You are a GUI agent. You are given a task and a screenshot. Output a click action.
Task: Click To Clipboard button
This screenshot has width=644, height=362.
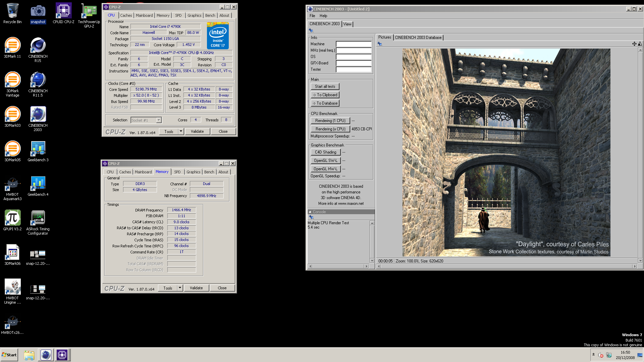click(325, 95)
